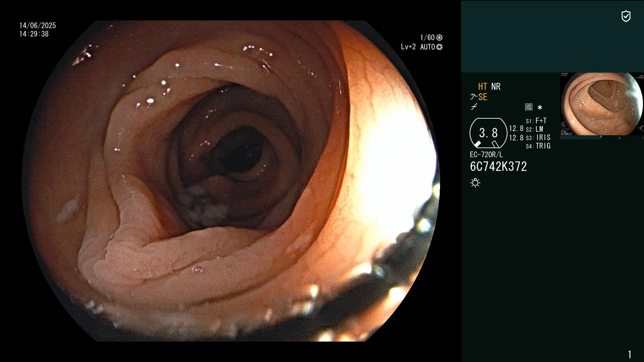Image resolution: width=644 pixels, height=362 pixels.
Task: Click the image counter number 1
Action: tap(630, 354)
